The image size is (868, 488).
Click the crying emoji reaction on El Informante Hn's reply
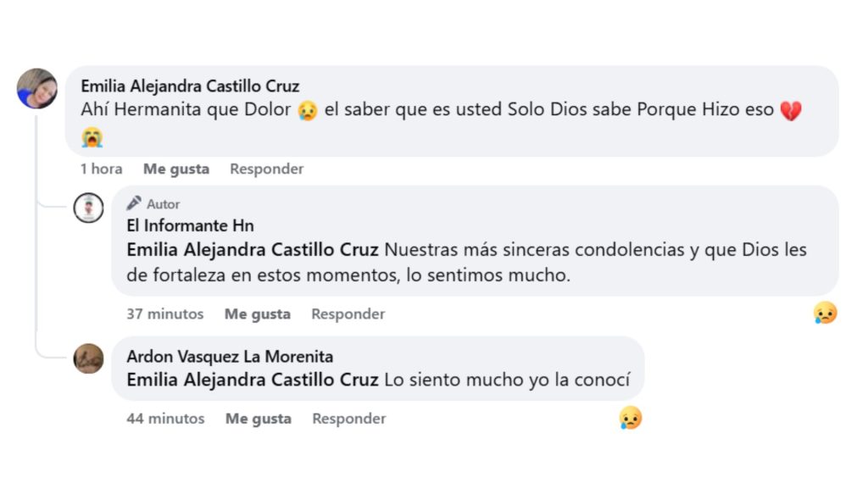(x=824, y=313)
